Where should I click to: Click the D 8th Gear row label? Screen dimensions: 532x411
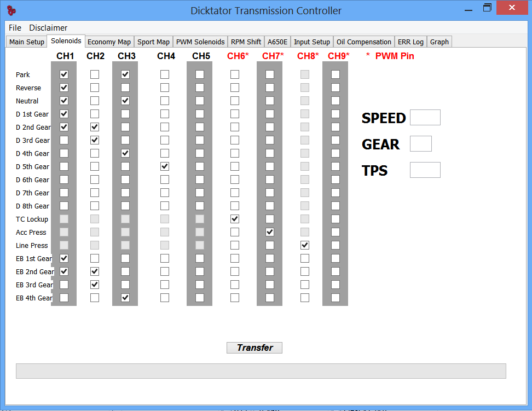33,206
